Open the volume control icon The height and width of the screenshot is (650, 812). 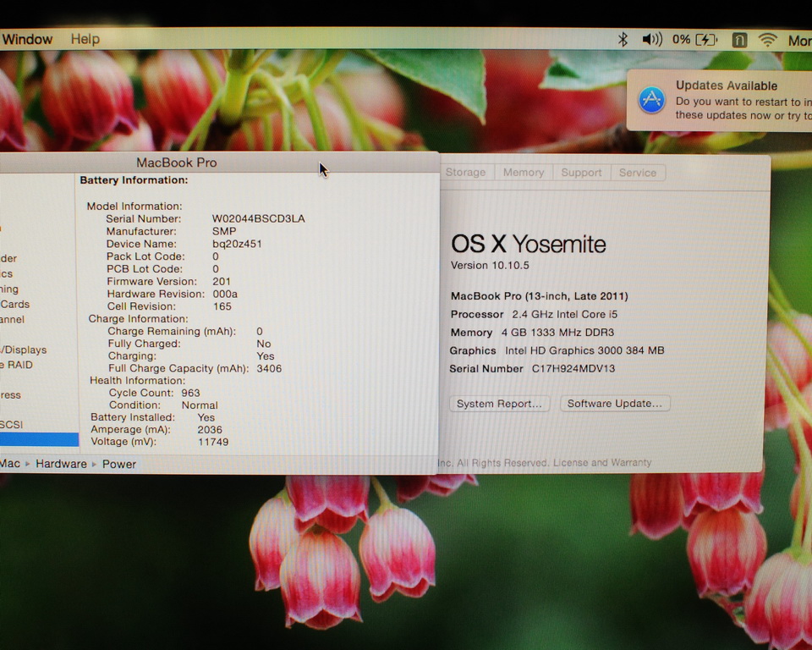(652, 40)
